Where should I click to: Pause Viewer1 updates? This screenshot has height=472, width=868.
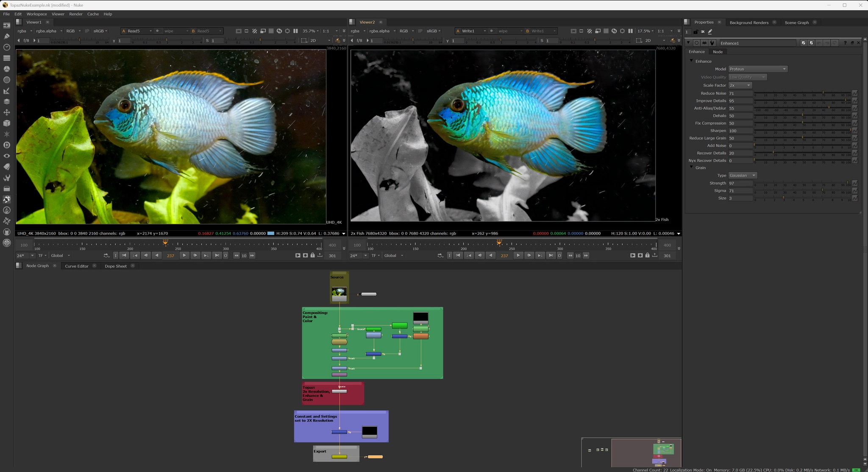(295, 31)
